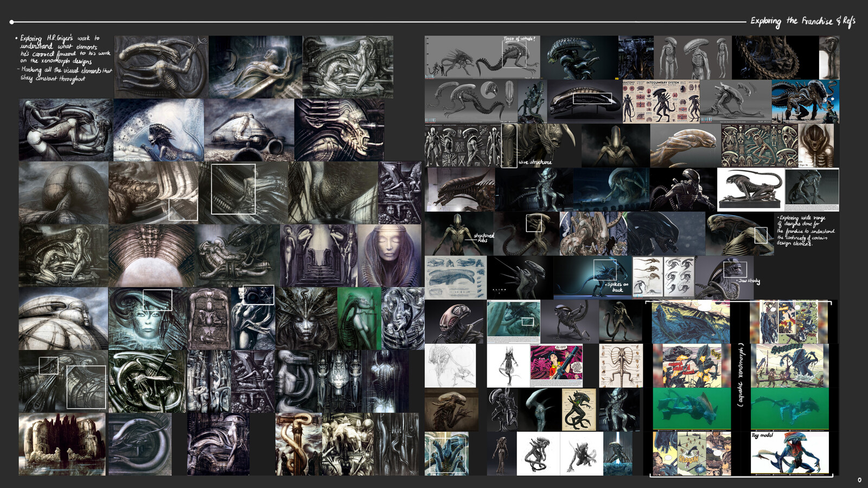
Task: Select the snake coiled around pillar painting
Action: coord(298,444)
